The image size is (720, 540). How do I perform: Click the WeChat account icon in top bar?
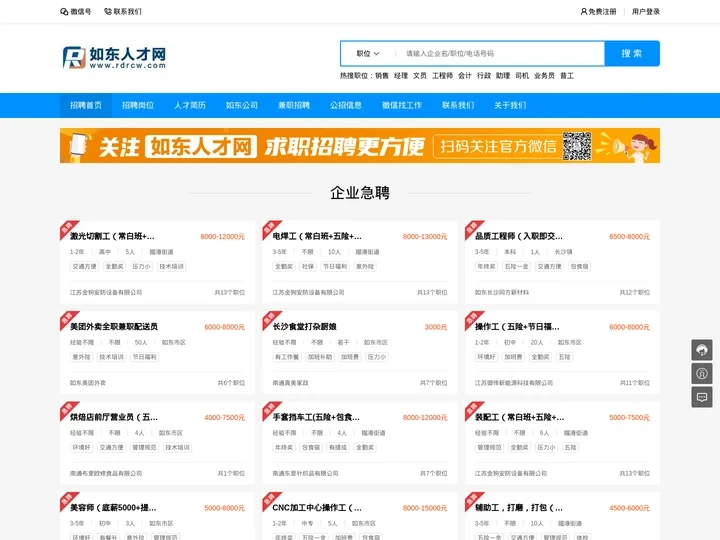click(x=64, y=11)
